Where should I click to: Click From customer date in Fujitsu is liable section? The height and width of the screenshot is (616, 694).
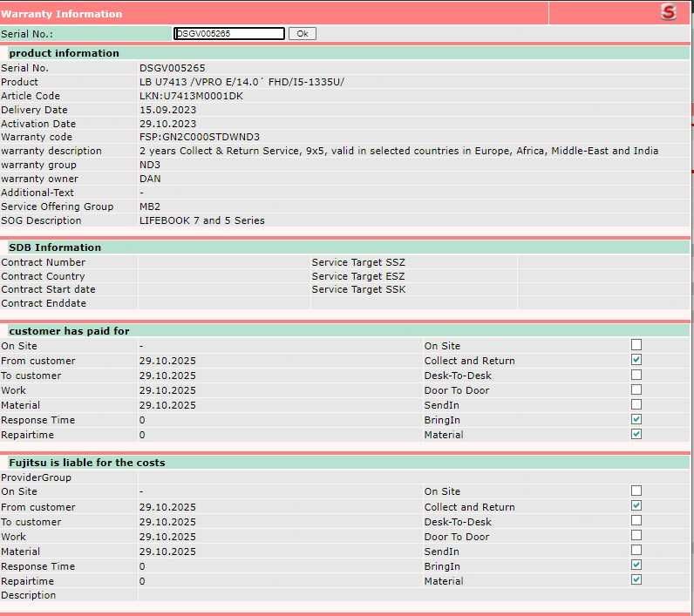point(167,507)
